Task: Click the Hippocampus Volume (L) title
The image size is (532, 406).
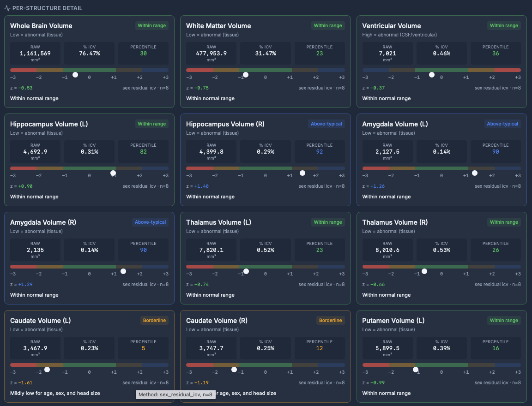Action: coord(49,124)
